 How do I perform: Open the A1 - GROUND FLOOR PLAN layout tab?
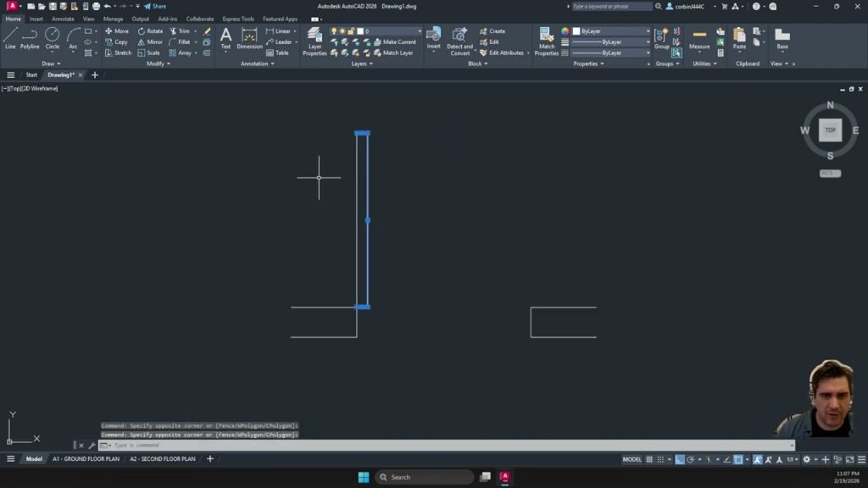point(86,459)
